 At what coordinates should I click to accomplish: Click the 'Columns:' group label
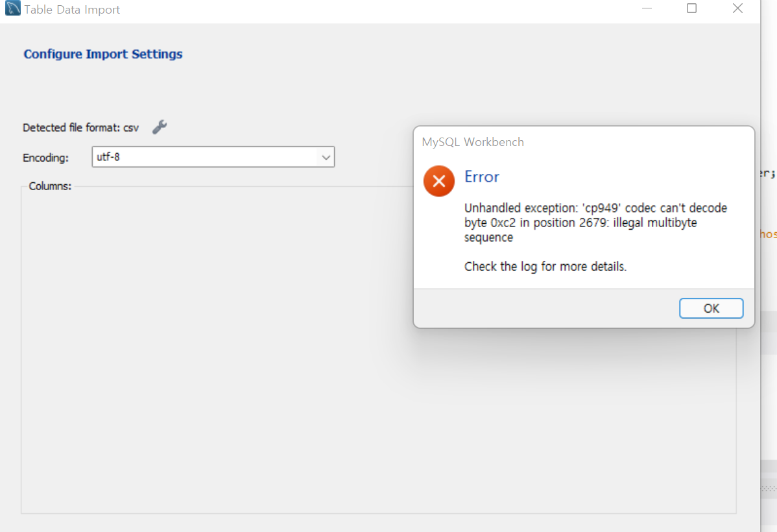[x=50, y=186]
